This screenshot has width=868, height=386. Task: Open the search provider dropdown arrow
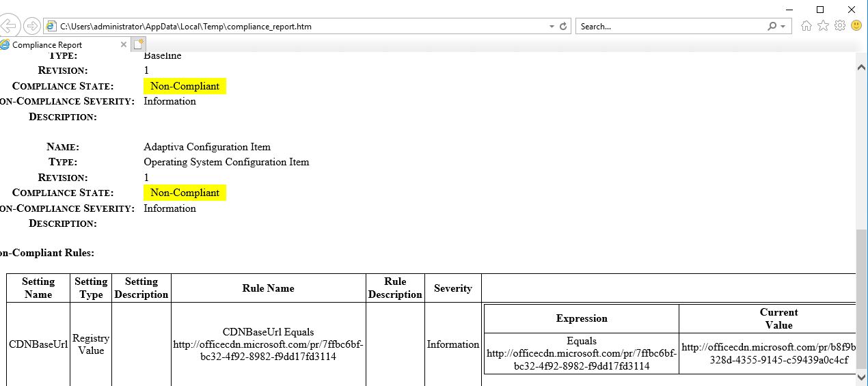coord(783,27)
